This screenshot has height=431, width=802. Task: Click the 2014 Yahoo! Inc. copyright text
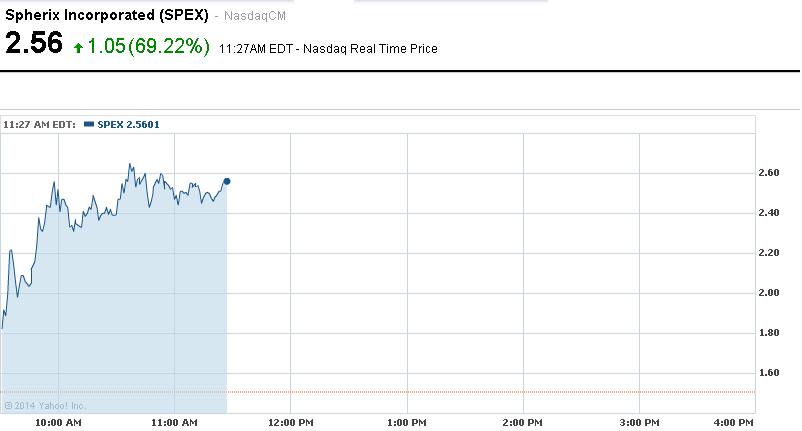click(x=45, y=405)
